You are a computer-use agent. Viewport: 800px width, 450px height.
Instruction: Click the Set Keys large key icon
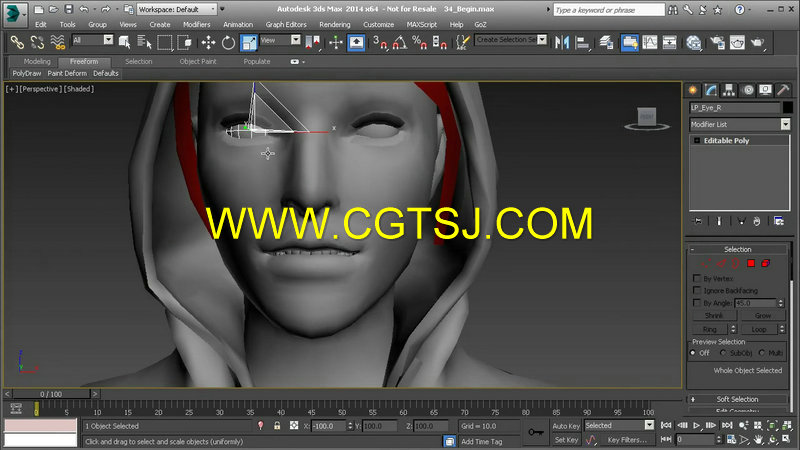536,432
